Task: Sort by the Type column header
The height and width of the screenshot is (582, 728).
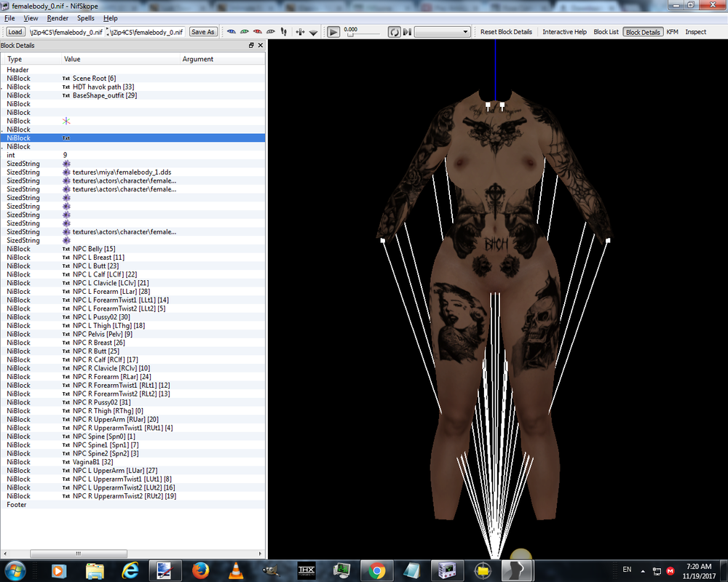Action: click(x=31, y=59)
